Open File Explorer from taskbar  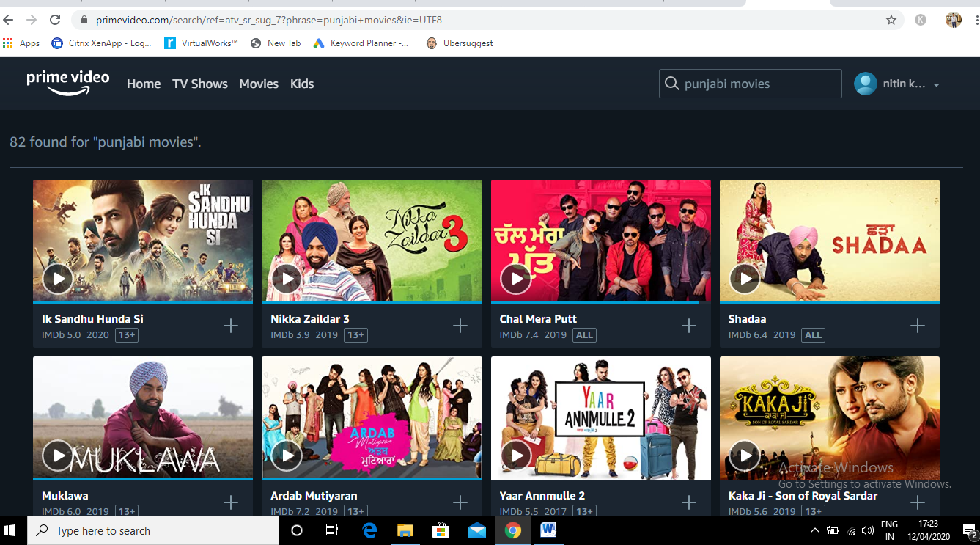click(x=405, y=530)
